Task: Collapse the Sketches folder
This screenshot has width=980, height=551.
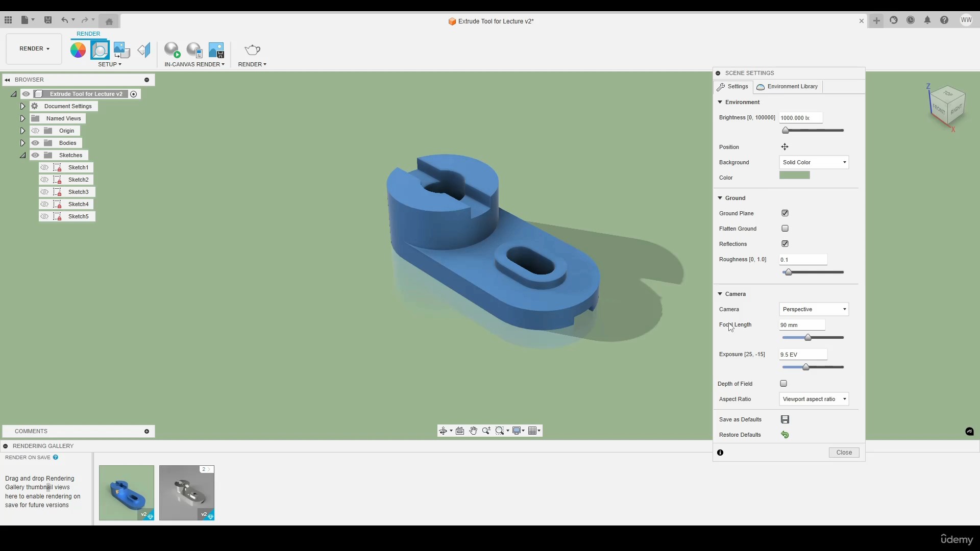Action: coord(22,155)
